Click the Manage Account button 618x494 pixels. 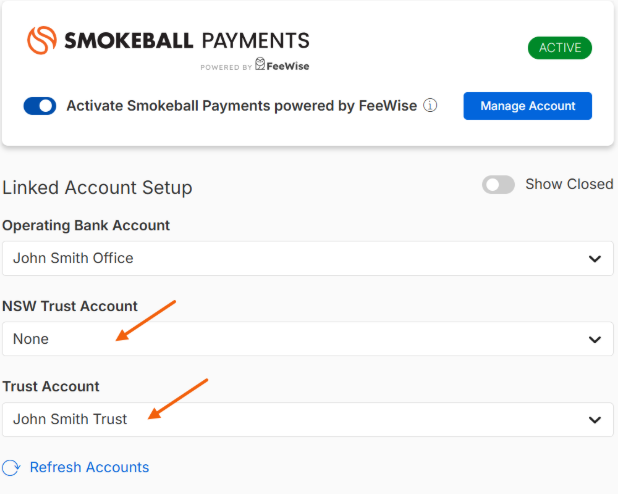527,106
